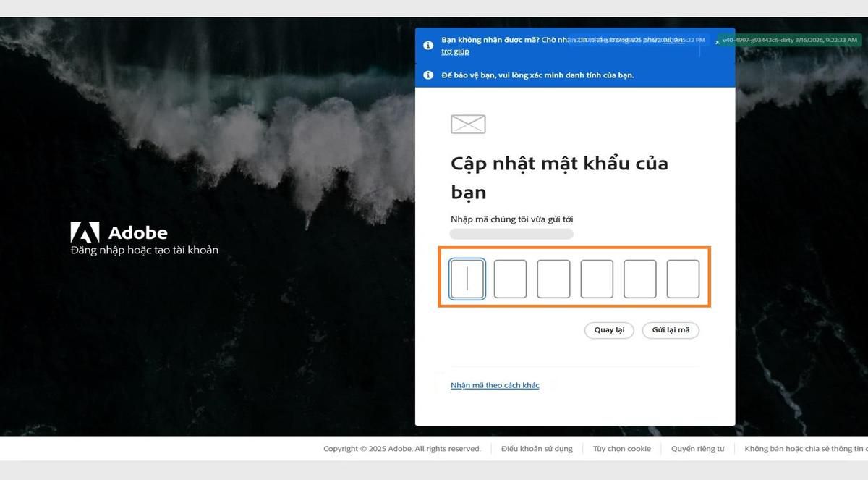Image resolution: width=868 pixels, height=480 pixels.
Task: Click the green version timestamp badge
Action: [x=788, y=41]
